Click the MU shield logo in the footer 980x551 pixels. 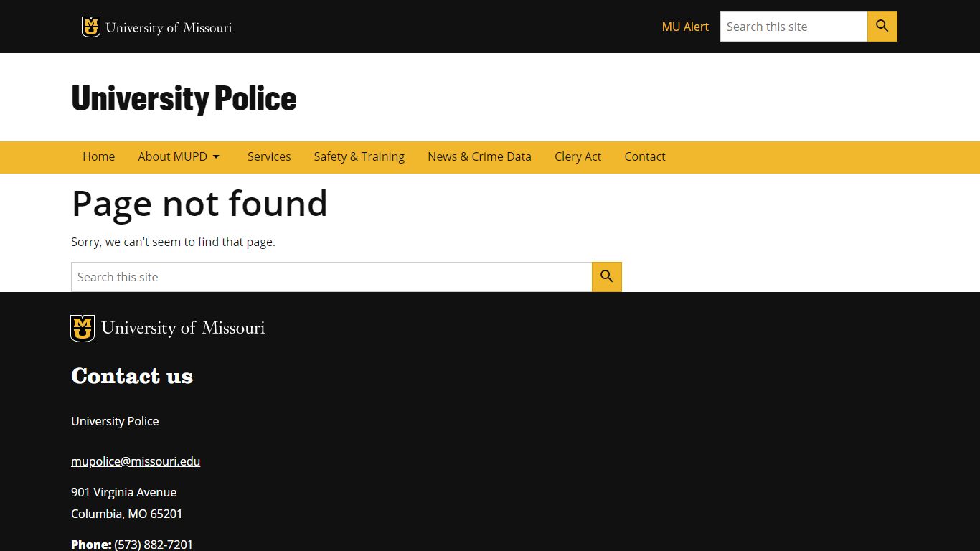tap(83, 329)
